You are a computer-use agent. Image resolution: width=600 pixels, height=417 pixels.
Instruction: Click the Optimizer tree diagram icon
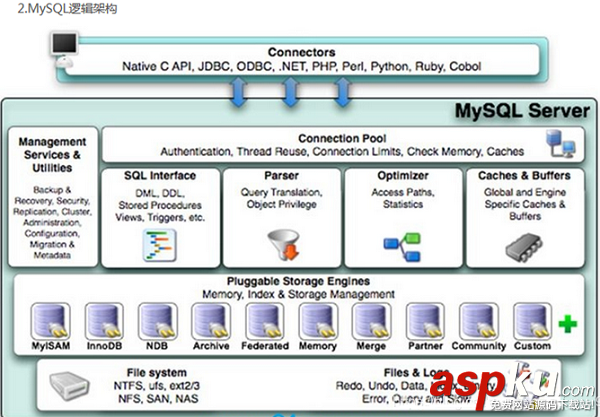click(x=403, y=247)
